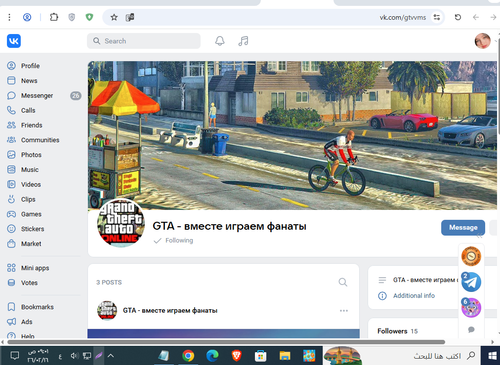Click the Ads megaphone icon
Screen dimensions: 500x365
coord(11,322)
